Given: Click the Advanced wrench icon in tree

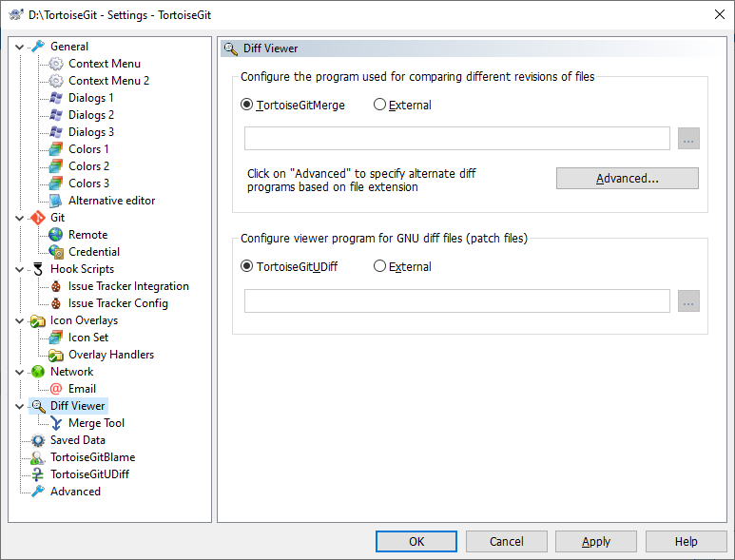Looking at the screenshot, I should (37, 492).
